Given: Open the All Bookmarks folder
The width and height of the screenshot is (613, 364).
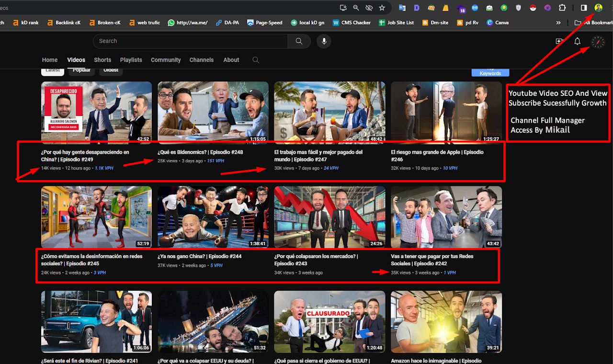Looking at the screenshot, I should pyautogui.click(x=593, y=23).
